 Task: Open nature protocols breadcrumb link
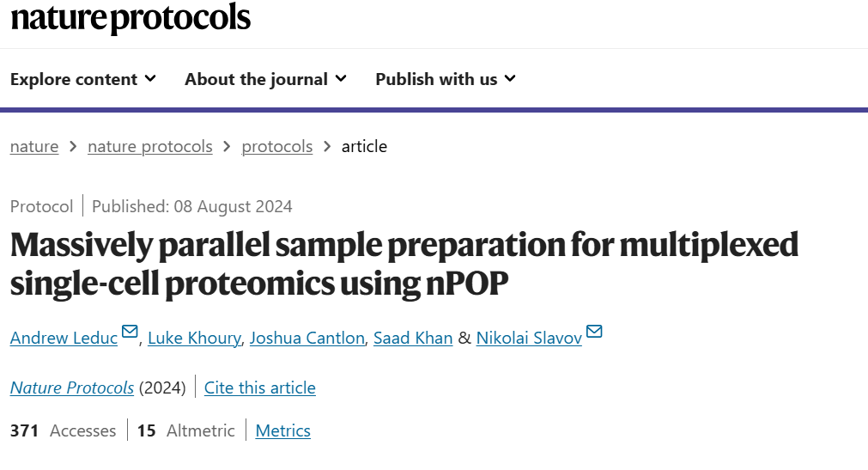pos(150,146)
